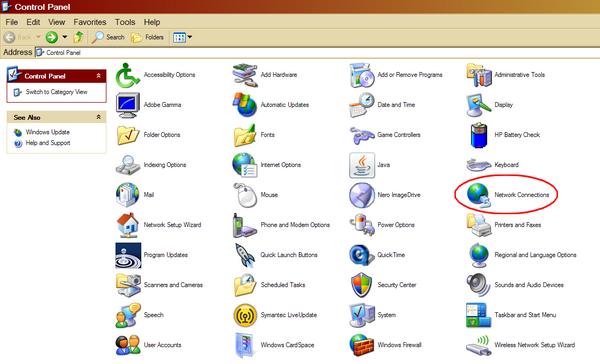Open Taskbar and Start Menu icon
Image resolution: width=600 pixels, height=364 pixels.
(x=479, y=315)
